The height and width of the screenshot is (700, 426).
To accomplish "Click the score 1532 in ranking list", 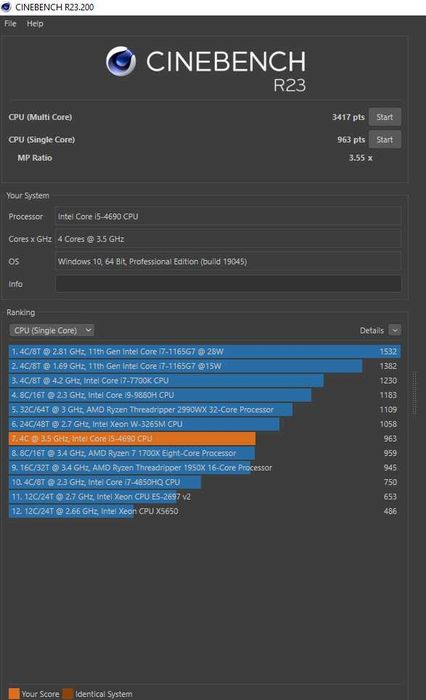I will (x=388, y=351).
